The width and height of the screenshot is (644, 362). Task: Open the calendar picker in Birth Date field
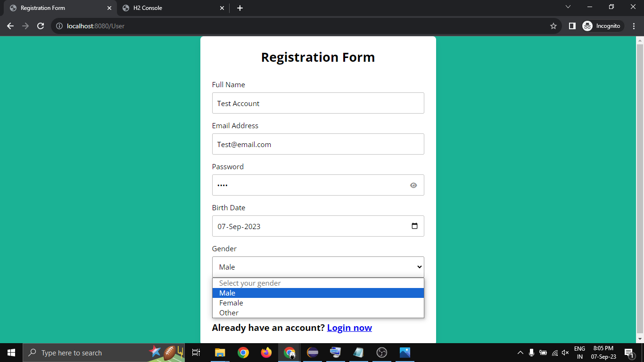pos(414,226)
